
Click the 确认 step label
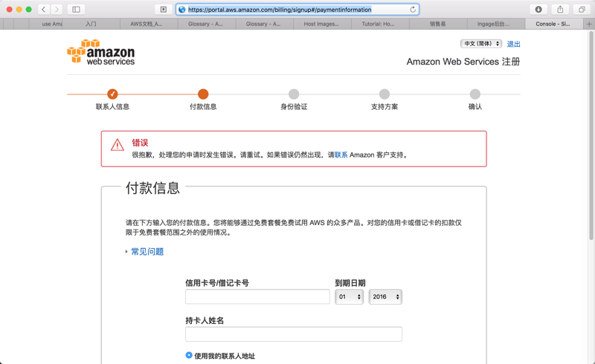(475, 106)
